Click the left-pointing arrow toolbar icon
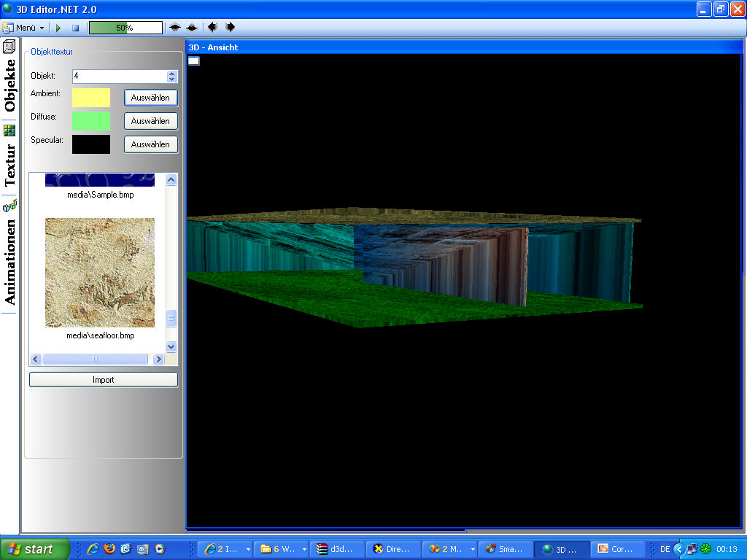Screen dimensions: 747x560 212,28
